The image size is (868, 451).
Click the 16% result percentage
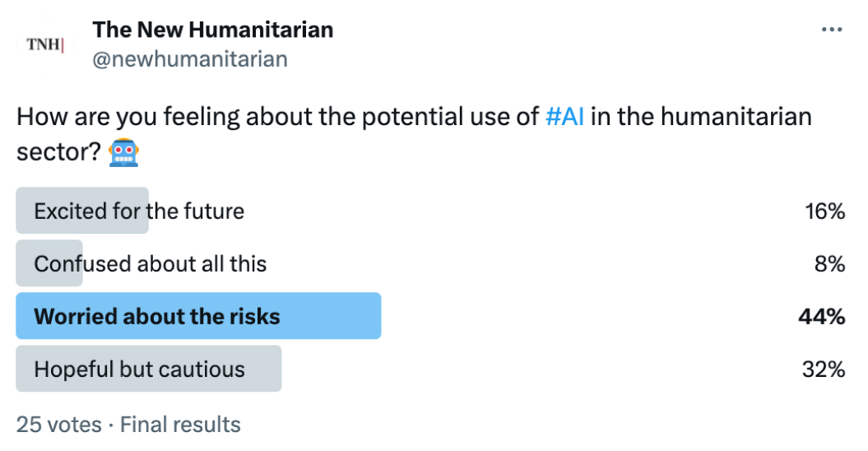pyautogui.click(x=825, y=211)
